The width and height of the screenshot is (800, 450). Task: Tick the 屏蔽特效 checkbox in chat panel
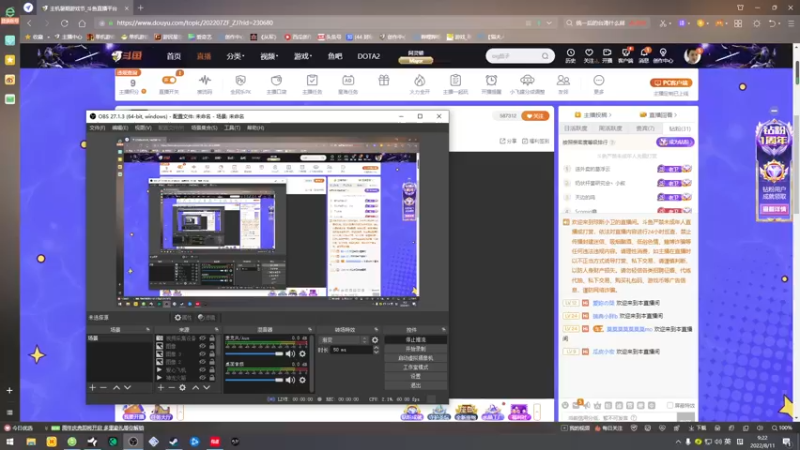[x=670, y=406]
